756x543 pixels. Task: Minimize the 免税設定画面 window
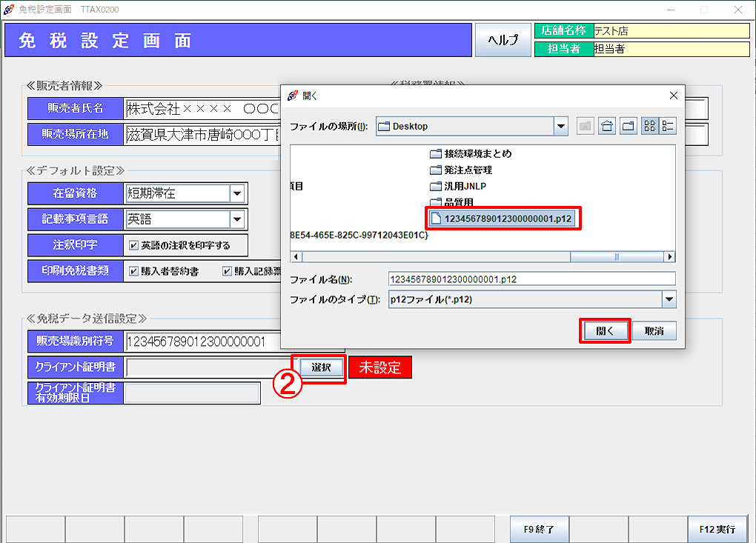pyautogui.click(x=671, y=9)
